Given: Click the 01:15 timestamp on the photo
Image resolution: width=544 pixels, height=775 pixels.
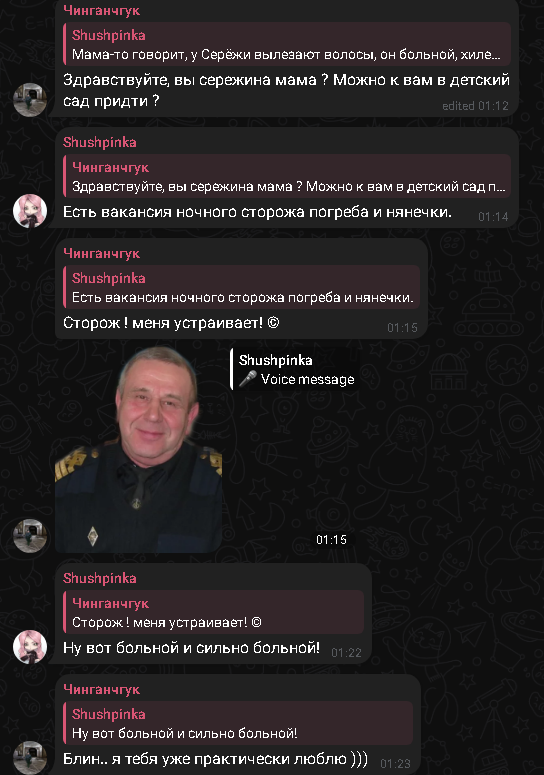Looking at the screenshot, I should 331,540.
